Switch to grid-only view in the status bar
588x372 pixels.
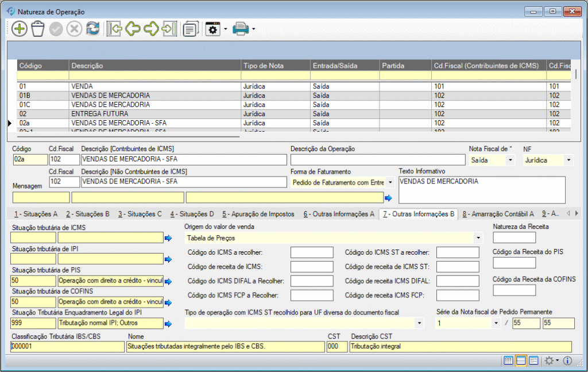[508, 361]
